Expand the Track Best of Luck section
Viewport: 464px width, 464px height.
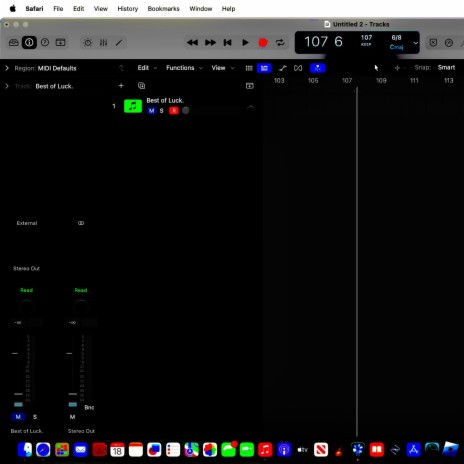coord(7,86)
